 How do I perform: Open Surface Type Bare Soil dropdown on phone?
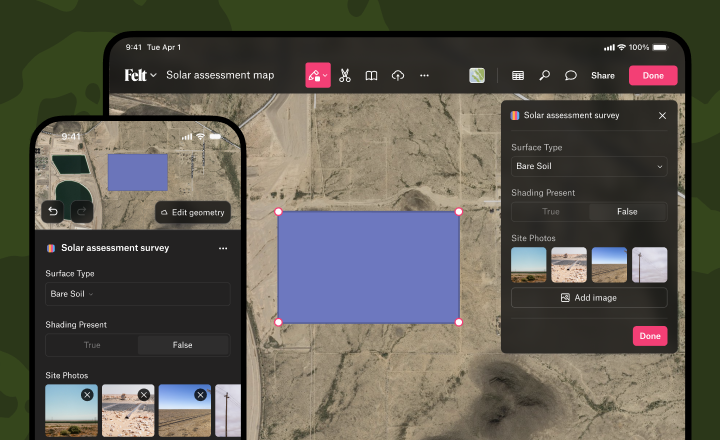(x=138, y=294)
